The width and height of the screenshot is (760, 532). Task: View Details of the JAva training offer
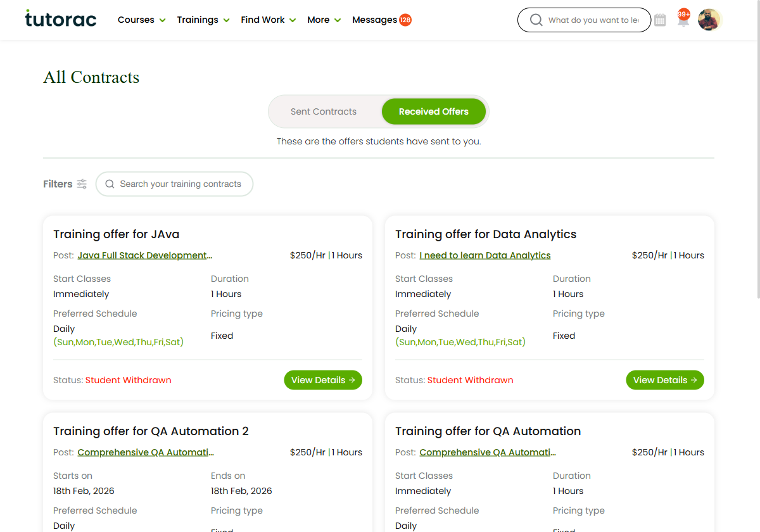(323, 380)
